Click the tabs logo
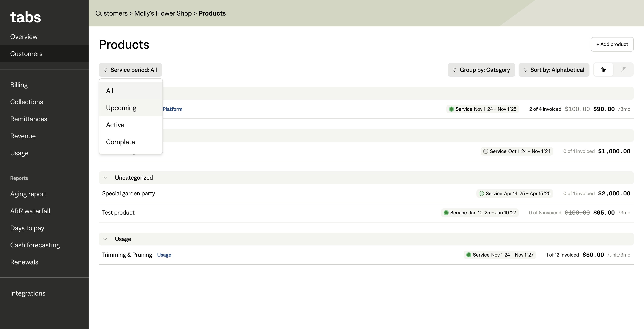Viewport: 644px width, 329px height. [26, 17]
